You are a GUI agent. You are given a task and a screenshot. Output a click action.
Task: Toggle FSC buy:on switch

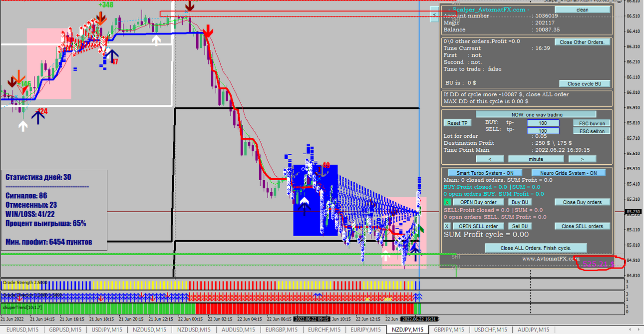592,123
